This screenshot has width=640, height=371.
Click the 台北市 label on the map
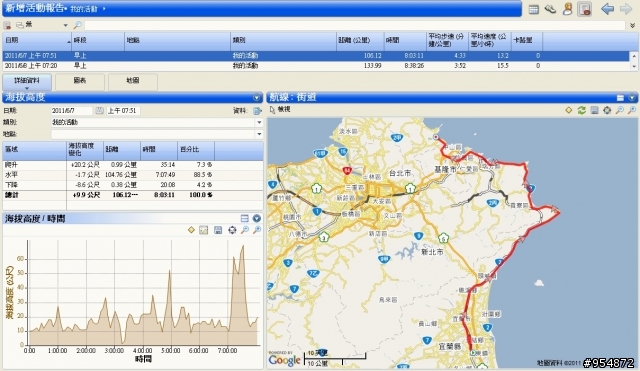(x=400, y=173)
